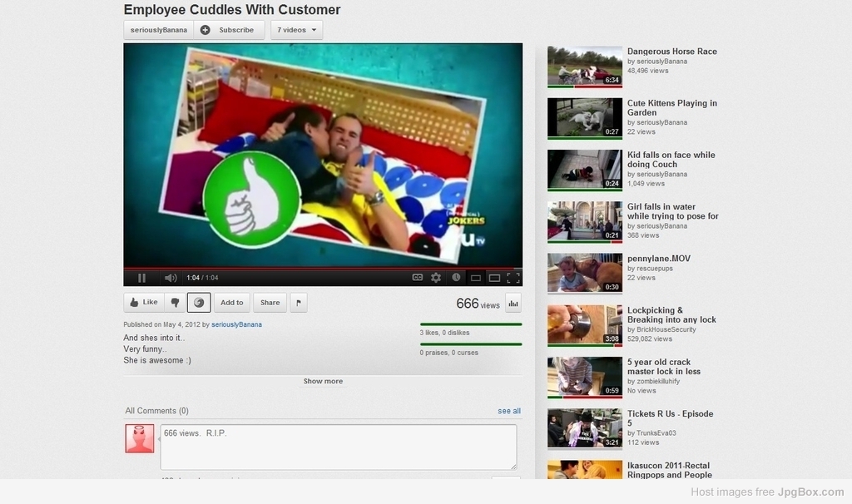Mute the video volume speaker icon
Image resolution: width=852 pixels, height=504 pixels.
170,278
